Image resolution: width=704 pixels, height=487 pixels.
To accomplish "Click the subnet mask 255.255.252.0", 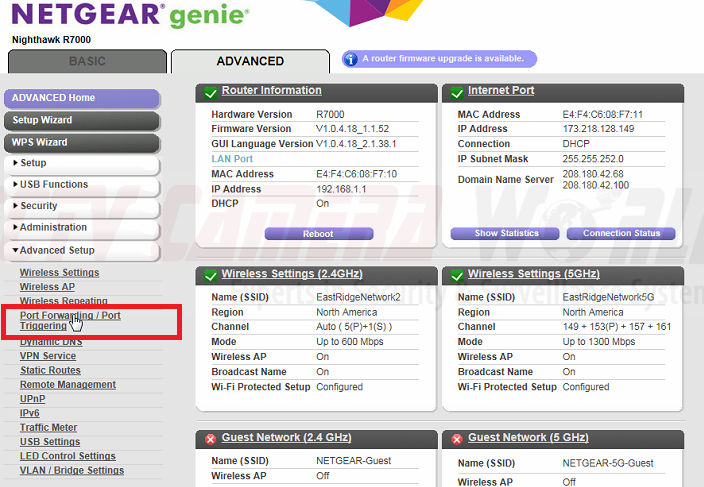I will 593,159.
